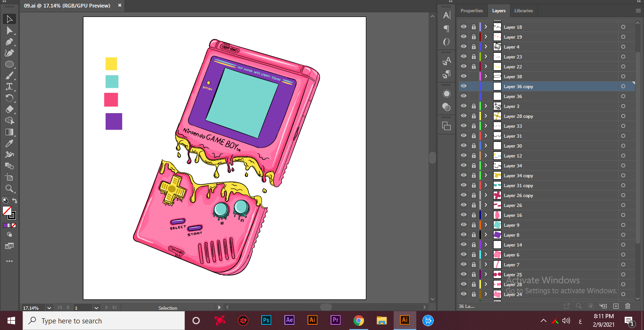The image size is (644, 330).
Task: Open the Paragraph Styles panel icon
Action: point(446,74)
